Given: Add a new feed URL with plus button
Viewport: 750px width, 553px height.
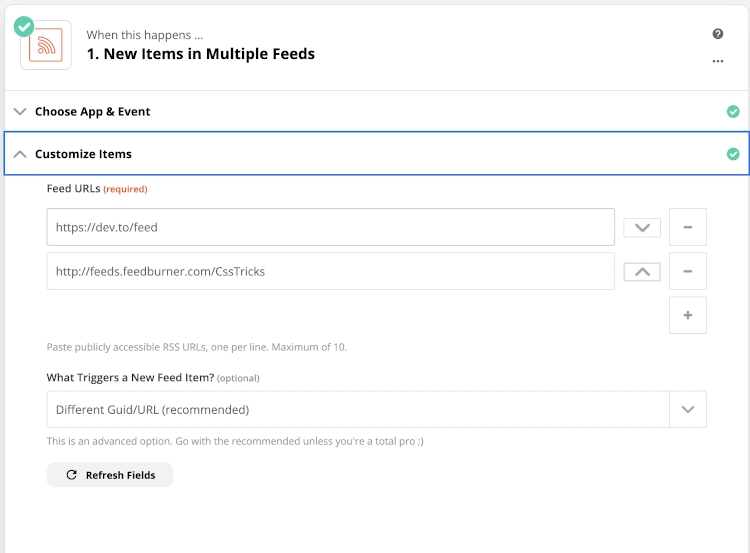Looking at the screenshot, I should coord(687,315).
